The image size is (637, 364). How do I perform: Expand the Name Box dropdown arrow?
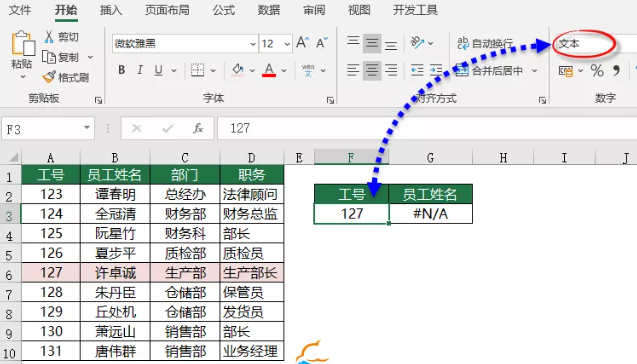tap(87, 128)
